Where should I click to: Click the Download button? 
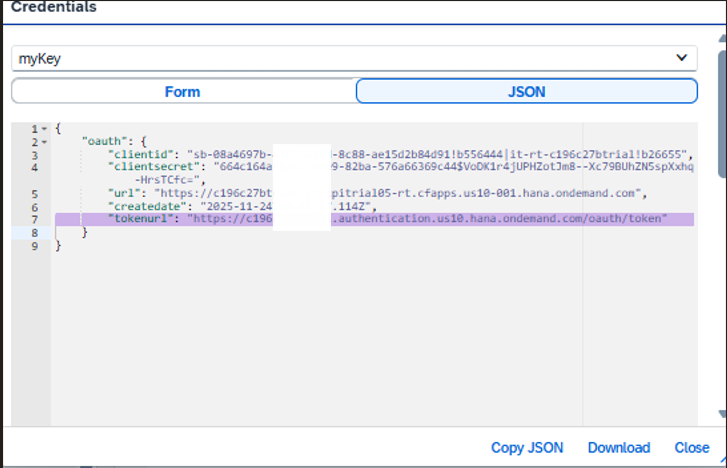coord(619,448)
